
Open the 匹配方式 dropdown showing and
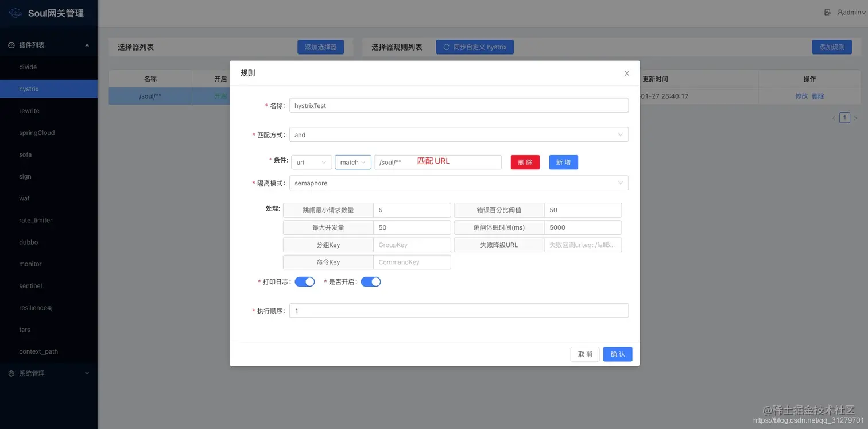coord(458,134)
